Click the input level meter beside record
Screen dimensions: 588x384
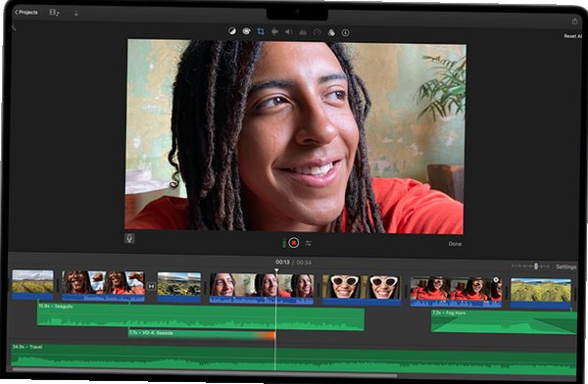(284, 243)
